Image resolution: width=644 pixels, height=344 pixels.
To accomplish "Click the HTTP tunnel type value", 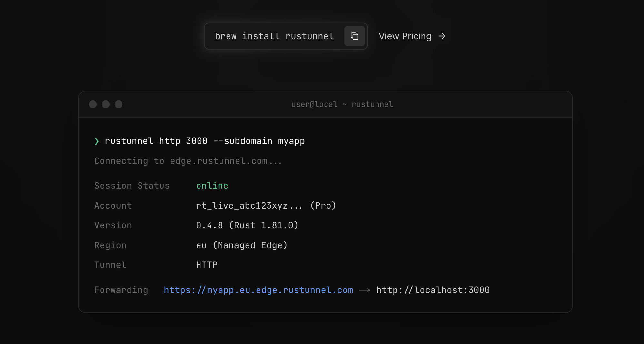I will click(x=207, y=265).
